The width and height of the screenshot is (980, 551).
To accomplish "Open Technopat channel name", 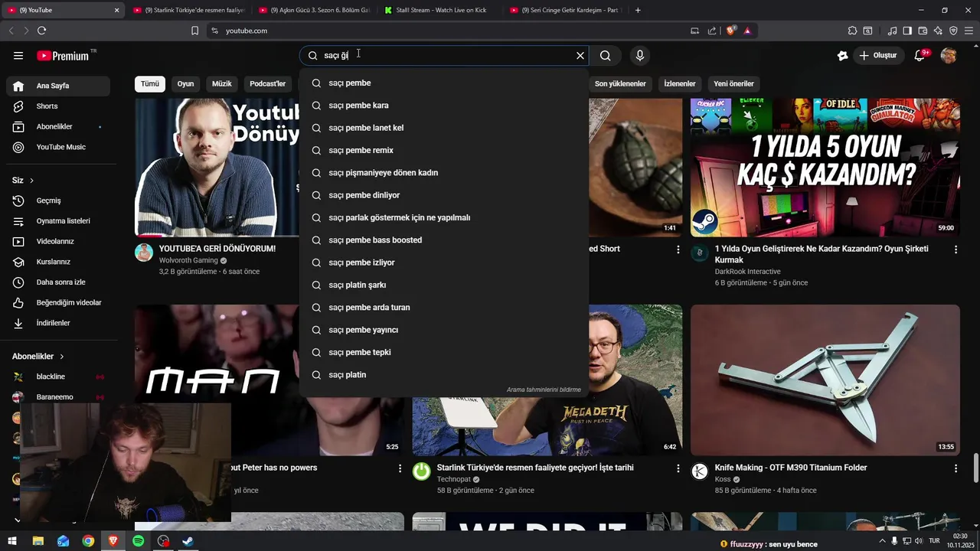I will (x=454, y=479).
